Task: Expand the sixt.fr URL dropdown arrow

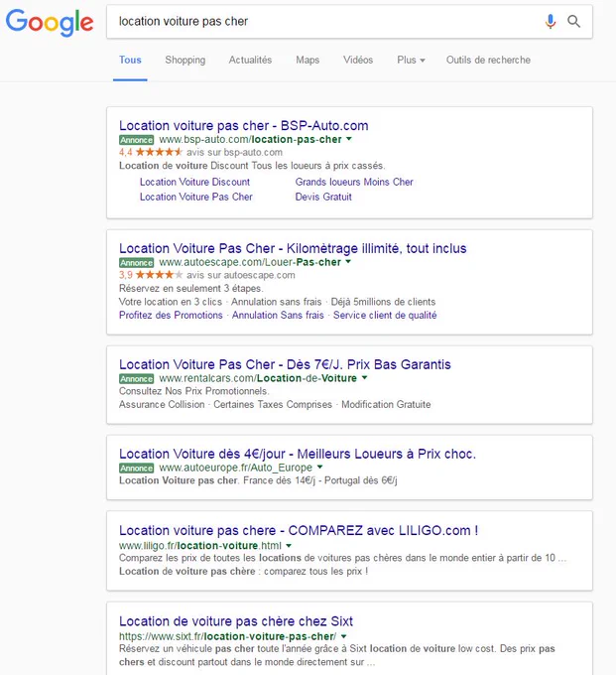Action: coord(343,636)
